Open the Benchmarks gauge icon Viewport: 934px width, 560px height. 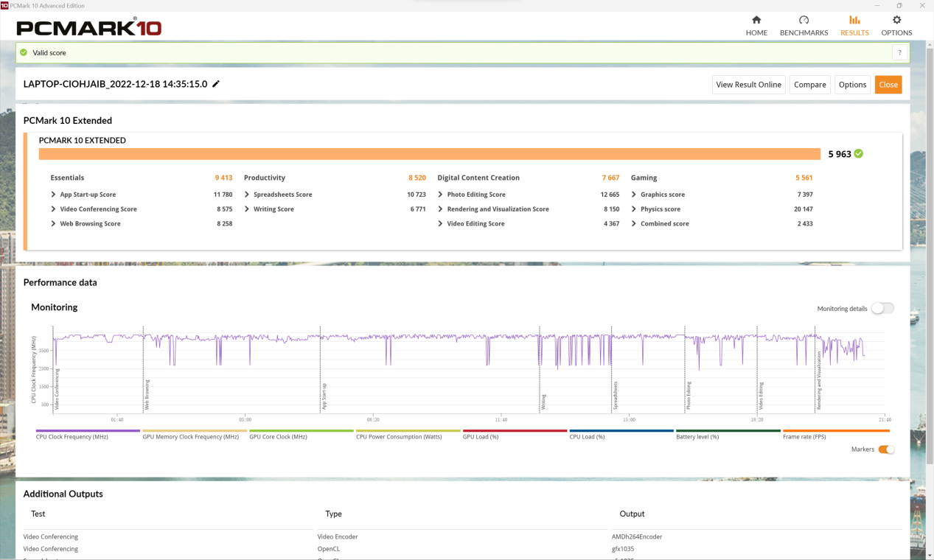pyautogui.click(x=804, y=21)
